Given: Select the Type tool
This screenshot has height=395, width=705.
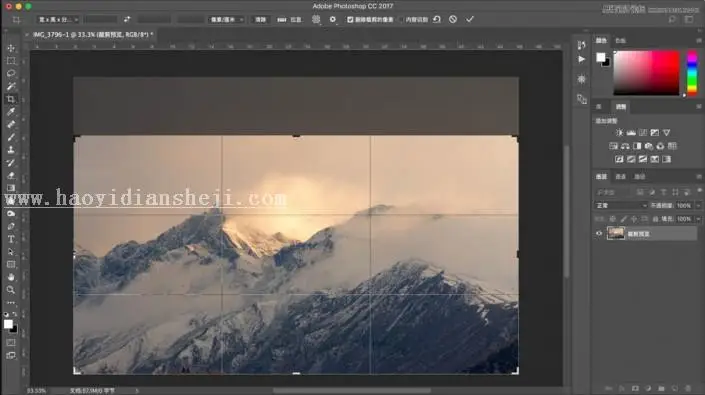Looking at the screenshot, I should pos(11,239).
